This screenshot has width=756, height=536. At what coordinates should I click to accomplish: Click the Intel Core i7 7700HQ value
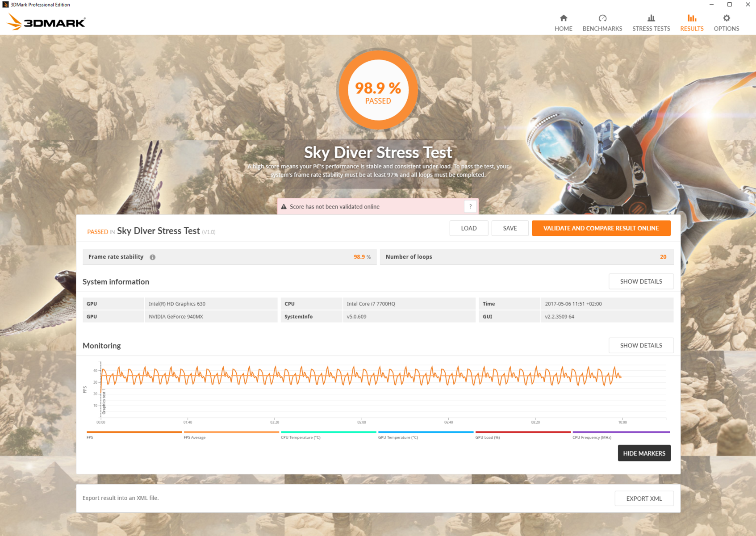tap(371, 304)
